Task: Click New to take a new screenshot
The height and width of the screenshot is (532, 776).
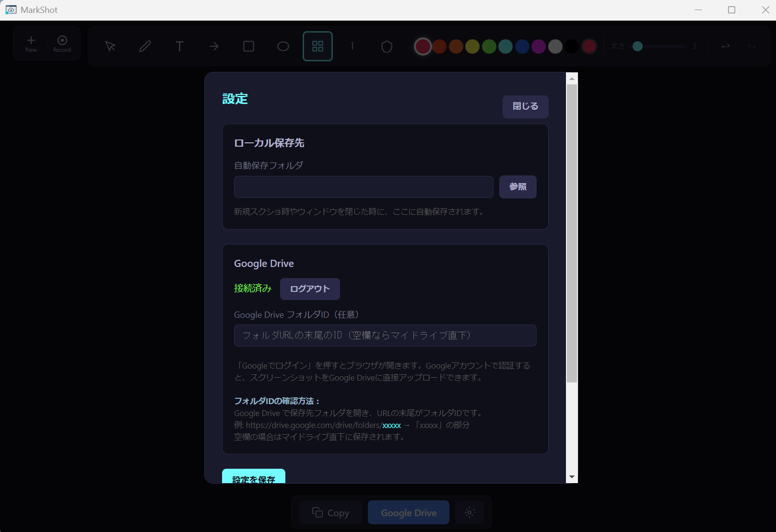Action: [31, 44]
